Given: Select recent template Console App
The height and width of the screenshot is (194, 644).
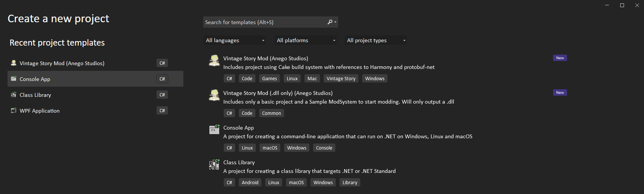Looking at the screenshot, I should (95, 79).
